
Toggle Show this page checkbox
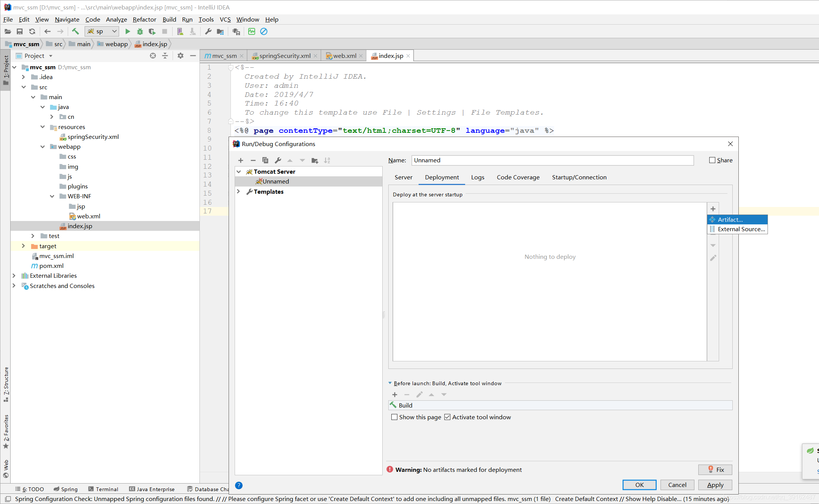[x=394, y=417]
